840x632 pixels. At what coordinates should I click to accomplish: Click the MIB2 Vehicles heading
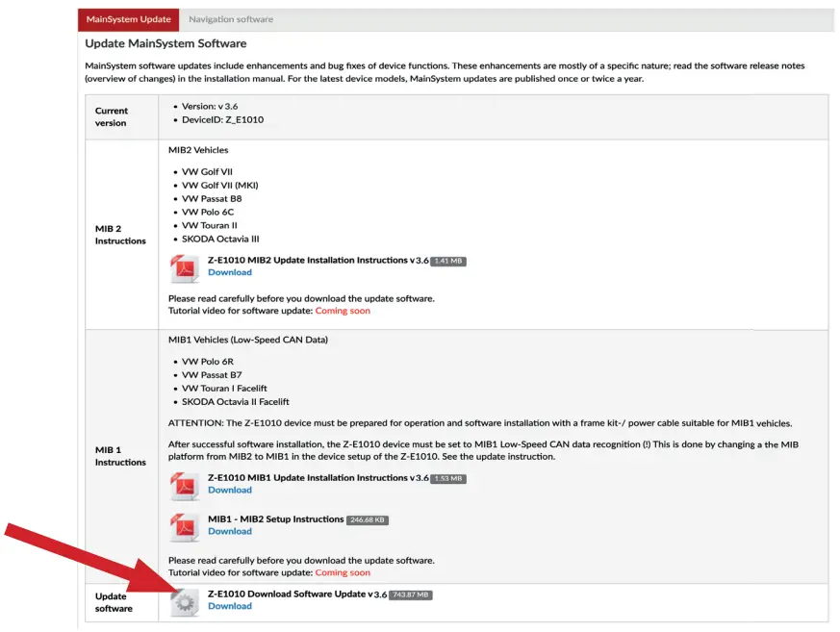[x=198, y=150]
